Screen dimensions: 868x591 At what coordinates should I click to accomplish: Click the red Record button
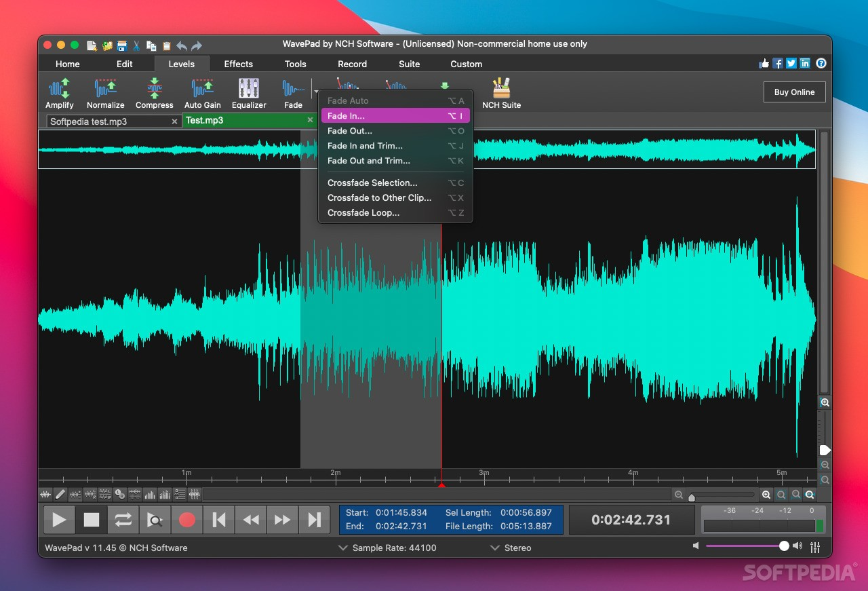click(x=187, y=520)
